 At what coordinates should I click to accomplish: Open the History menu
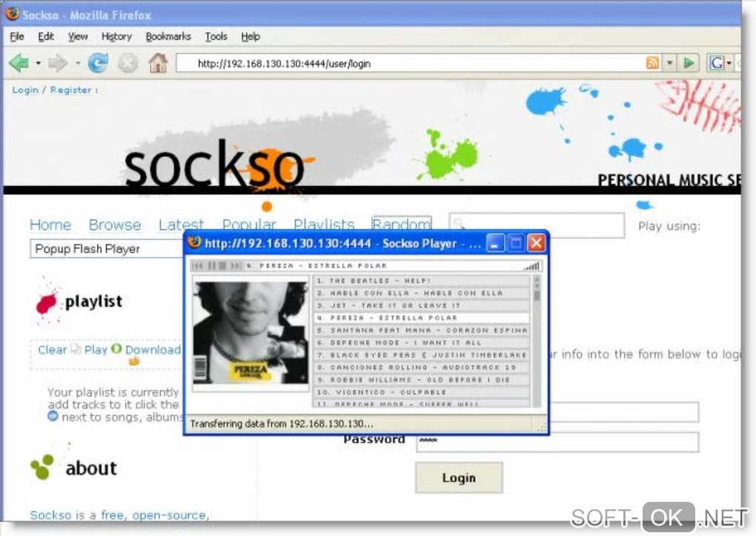(x=116, y=36)
